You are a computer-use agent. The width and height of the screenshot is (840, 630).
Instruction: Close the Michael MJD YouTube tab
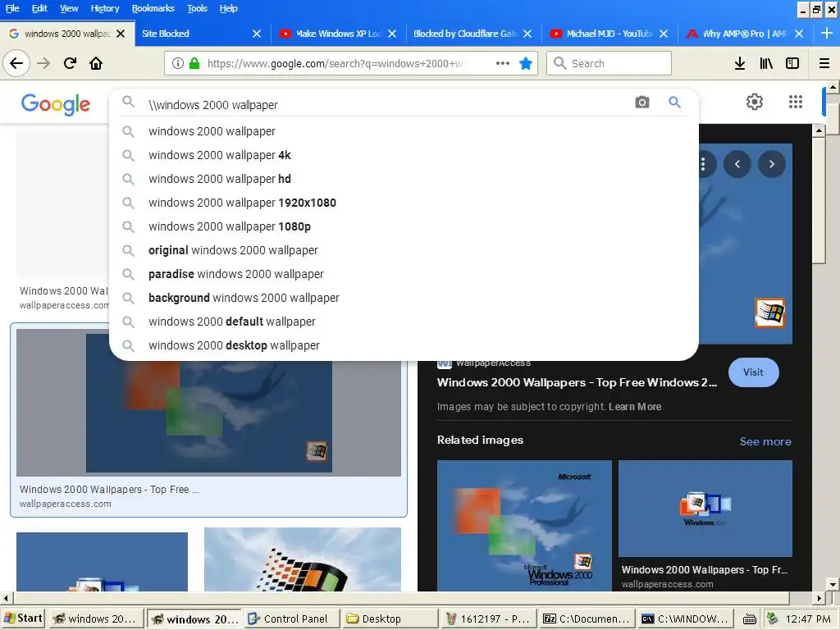663,34
